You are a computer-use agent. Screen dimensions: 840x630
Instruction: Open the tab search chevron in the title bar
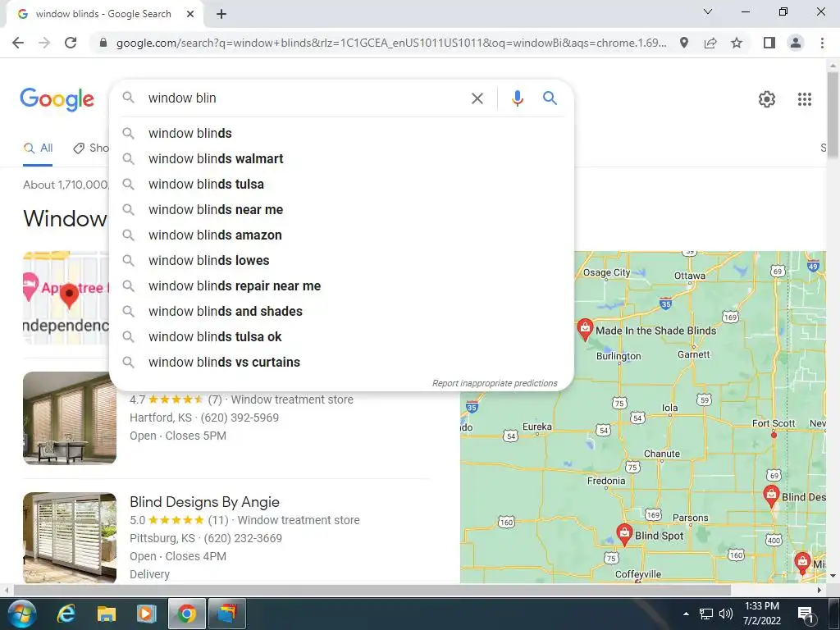pyautogui.click(x=708, y=11)
